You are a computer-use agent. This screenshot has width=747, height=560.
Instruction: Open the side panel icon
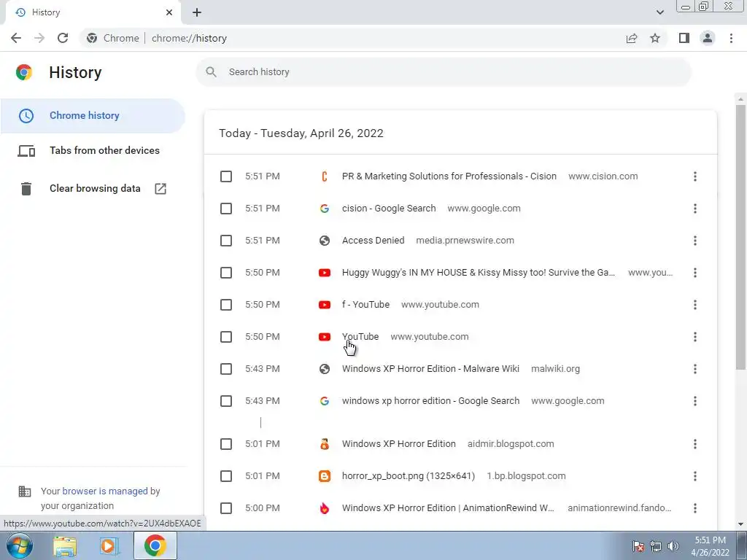[x=684, y=38]
